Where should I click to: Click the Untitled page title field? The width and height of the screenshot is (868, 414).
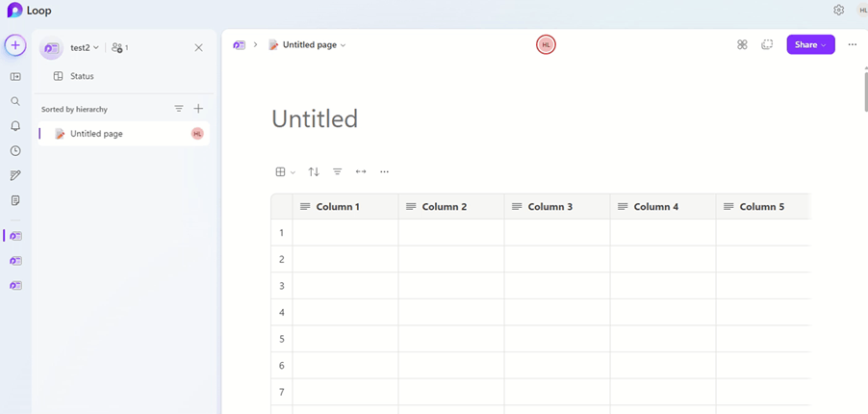(x=315, y=118)
